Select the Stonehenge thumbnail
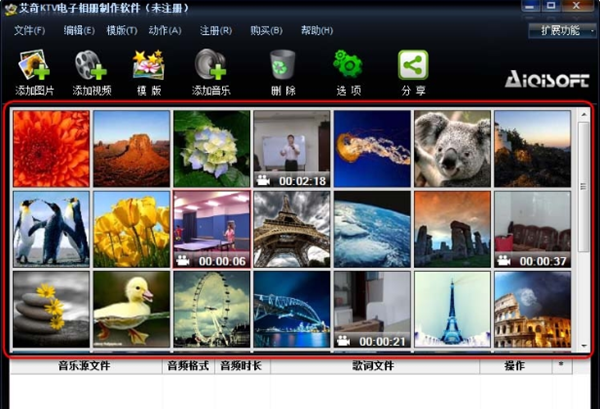 [452, 229]
